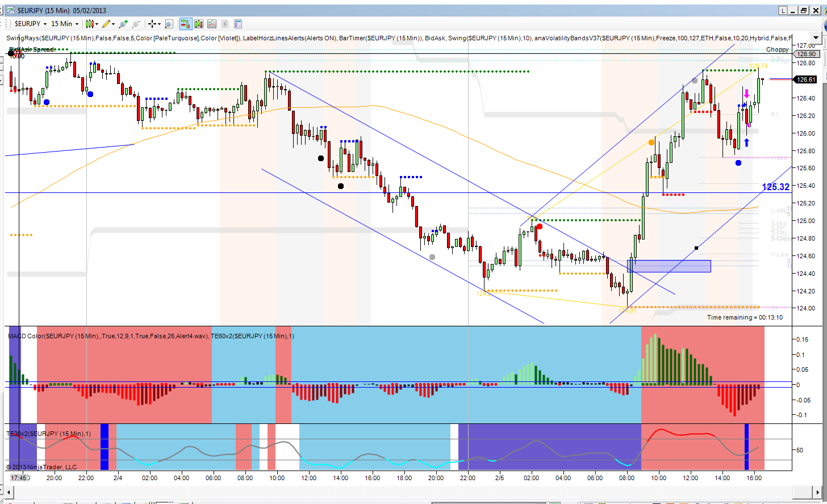The height and width of the screenshot is (504, 827).
Task: Click the blue 125.32 price label
Action: 775,187
